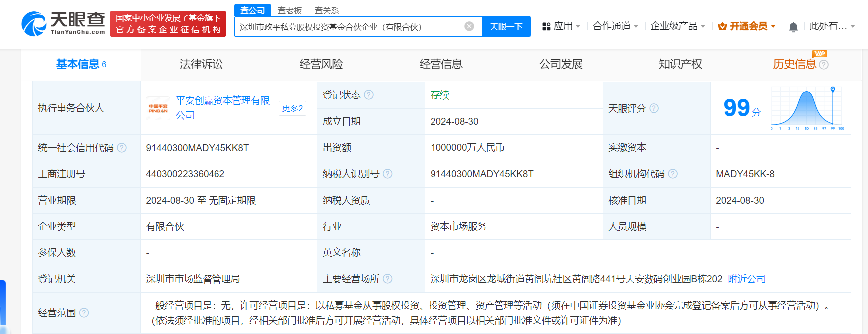The width and height of the screenshot is (868, 334).
Task: Open the 合作通道 dropdown
Action: [x=616, y=26]
